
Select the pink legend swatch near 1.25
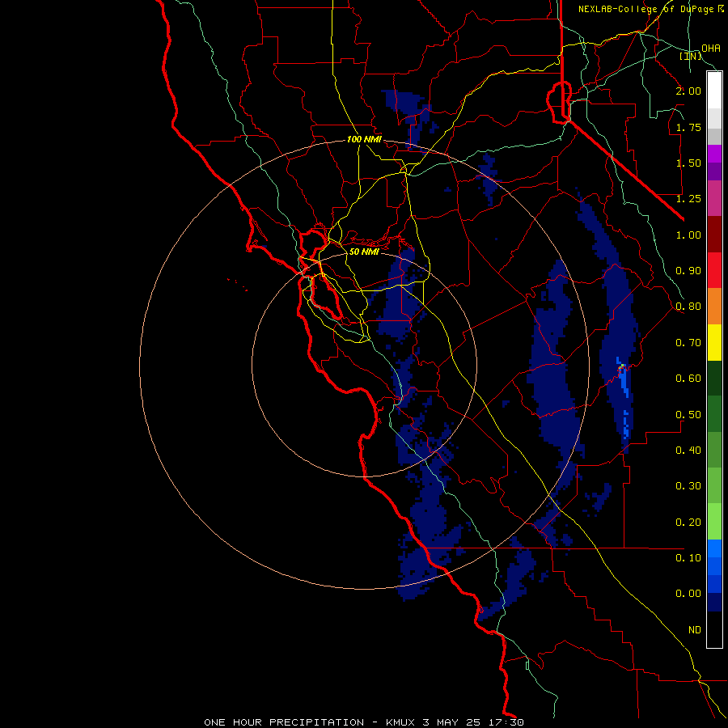(x=714, y=198)
